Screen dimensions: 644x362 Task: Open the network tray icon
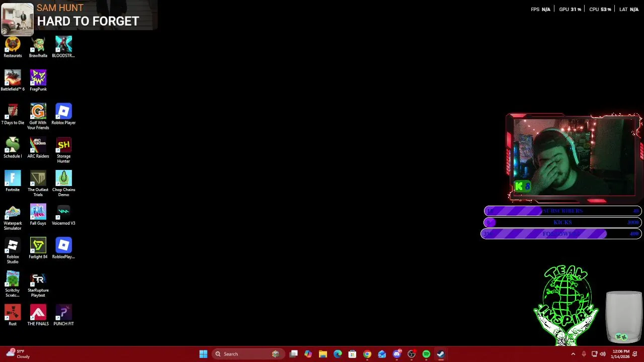click(x=594, y=354)
